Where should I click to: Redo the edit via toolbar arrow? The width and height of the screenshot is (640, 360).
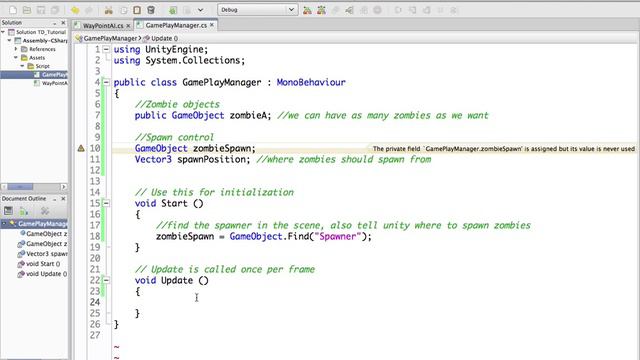pyautogui.click(x=89, y=10)
